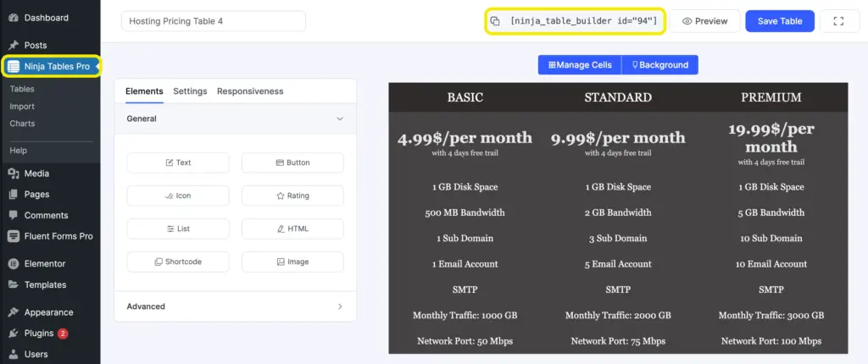Click the Preview button
Screen dimensions: 868x364
pyautogui.click(x=705, y=21)
